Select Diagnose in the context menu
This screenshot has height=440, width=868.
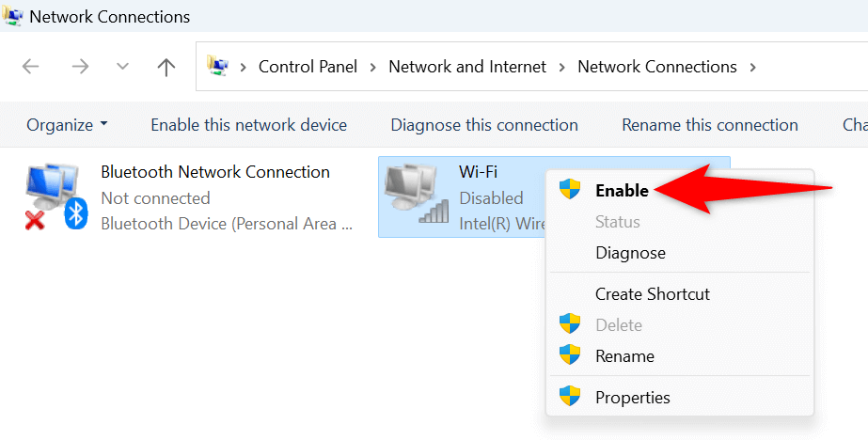pyautogui.click(x=630, y=253)
